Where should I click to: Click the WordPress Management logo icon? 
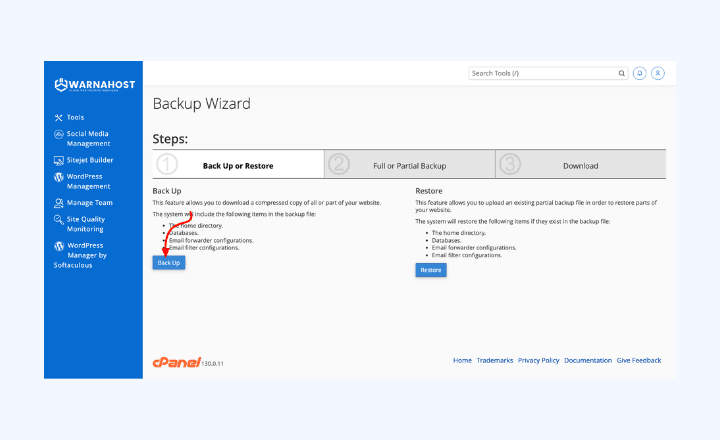(59, 177)
